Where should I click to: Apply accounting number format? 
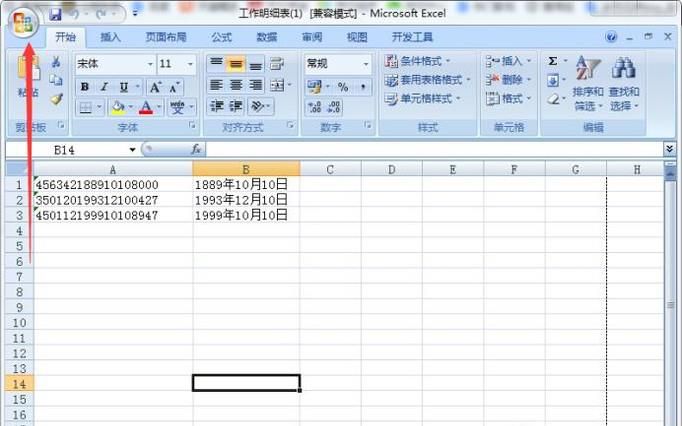click(314, 87)
